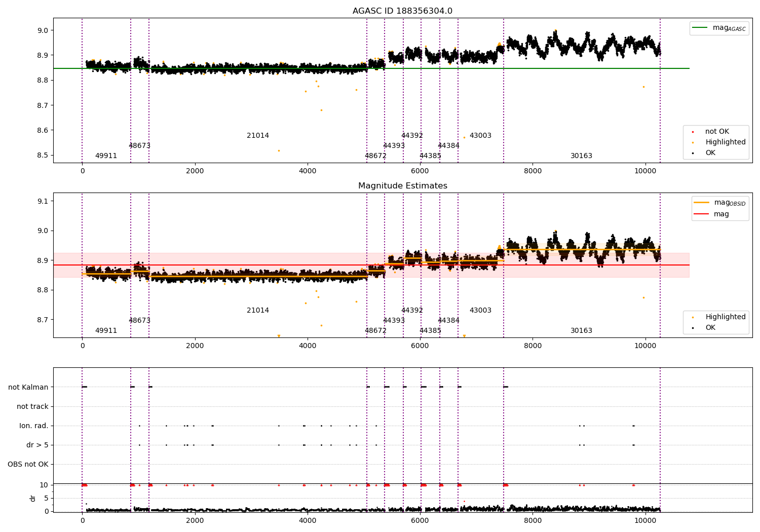Viewport: 760px width, 532px height.
Task: Click the 'Ion. rad.' y-axis label
Action: [34, 426]
